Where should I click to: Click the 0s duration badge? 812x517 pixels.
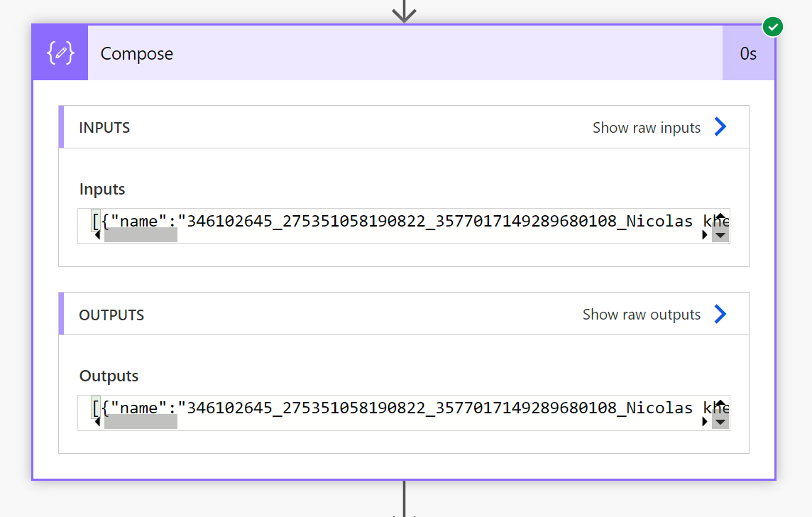tap(748, 54)
